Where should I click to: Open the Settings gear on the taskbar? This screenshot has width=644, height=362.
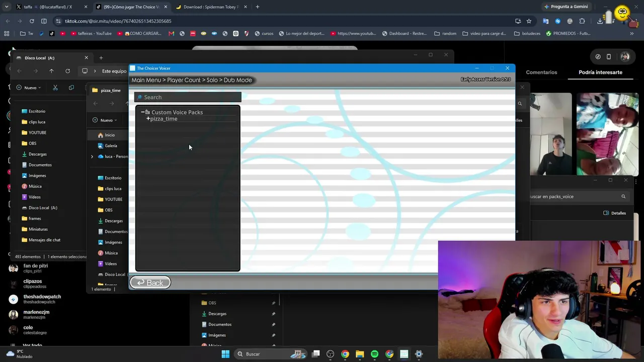tap(419, 354)
